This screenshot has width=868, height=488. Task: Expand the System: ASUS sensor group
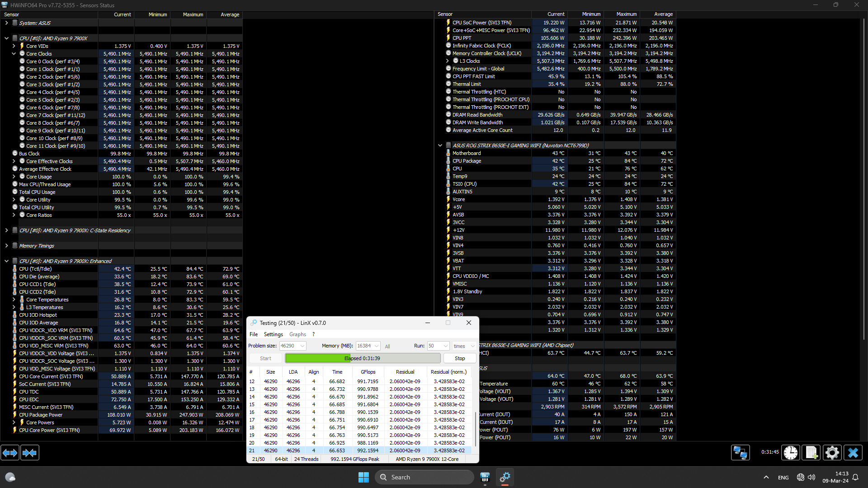[6, 23]
